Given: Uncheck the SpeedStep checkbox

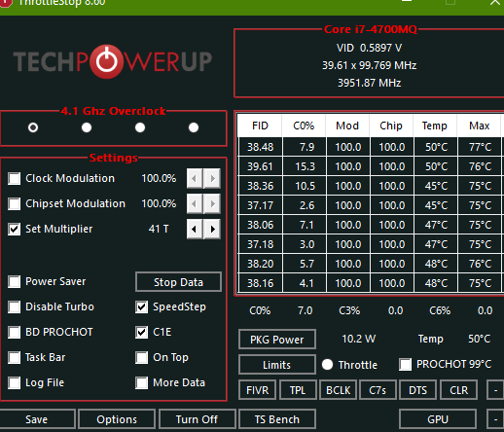Looking at the screenshot, I should tap(142, 306).
